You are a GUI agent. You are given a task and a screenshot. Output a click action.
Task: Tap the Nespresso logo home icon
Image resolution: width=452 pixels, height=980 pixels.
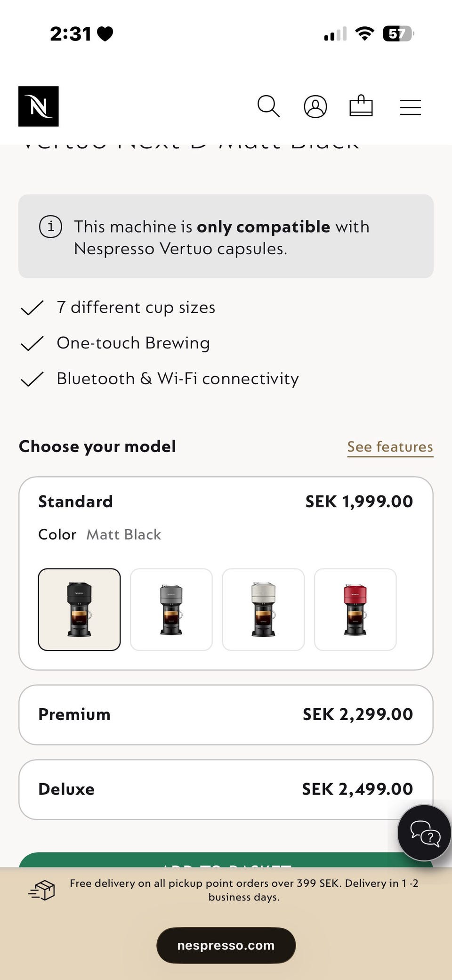(x=39, y=106)
